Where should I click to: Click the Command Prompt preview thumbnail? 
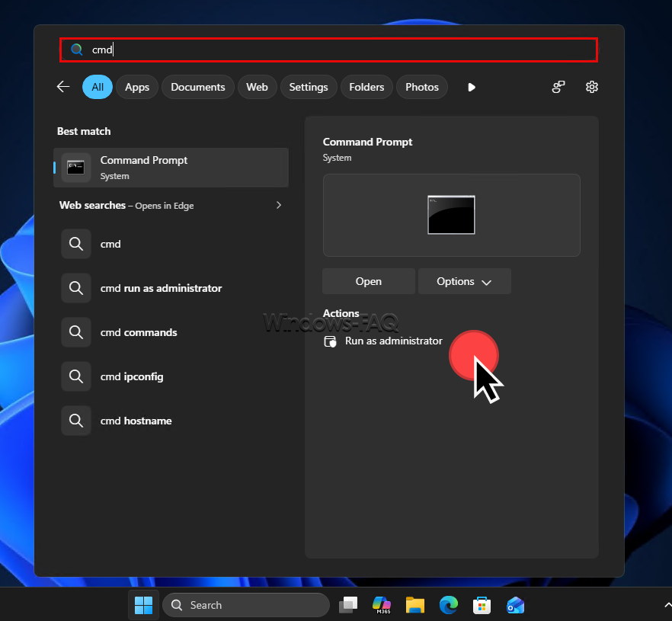coord(451,215)
